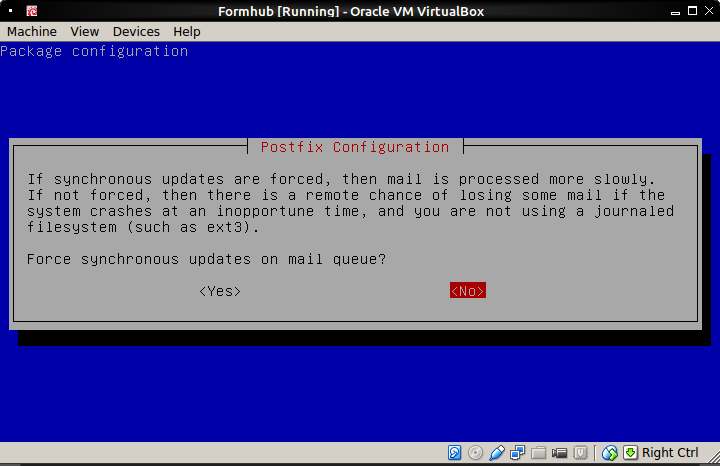
Task: Click the VirtualBox window title bar icon
Action: click(32, 11)
